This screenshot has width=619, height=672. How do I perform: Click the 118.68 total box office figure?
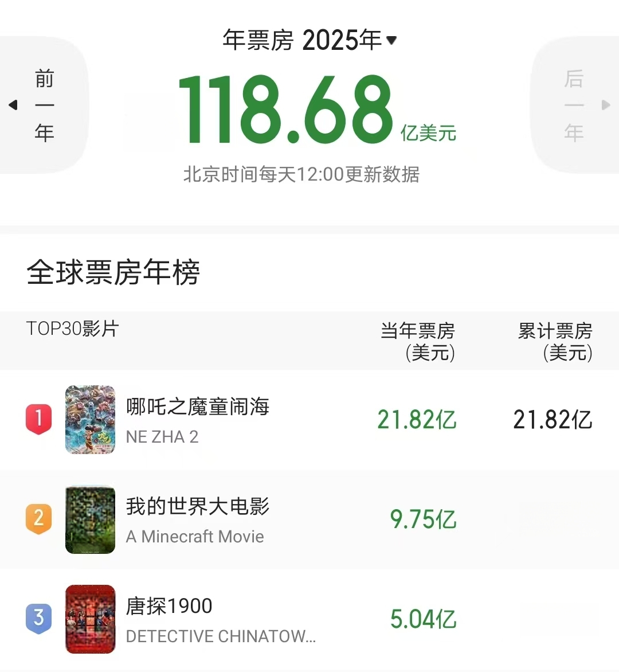click(285, 110)
